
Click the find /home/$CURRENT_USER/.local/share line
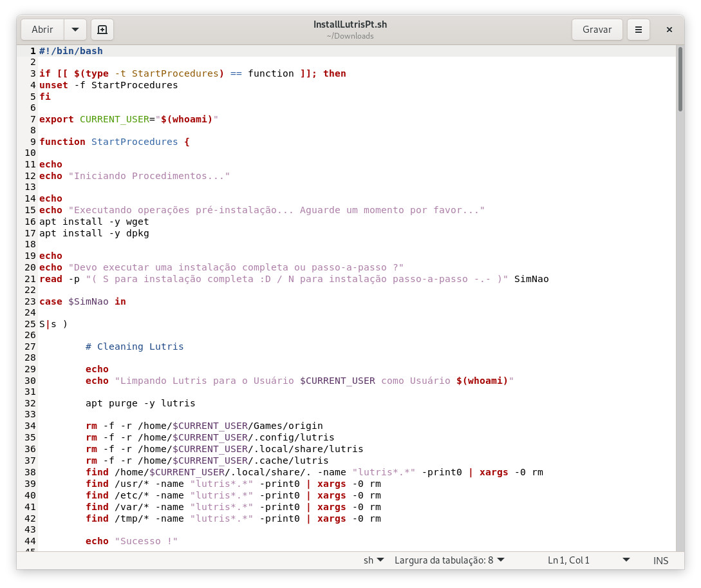coord(314,472)
